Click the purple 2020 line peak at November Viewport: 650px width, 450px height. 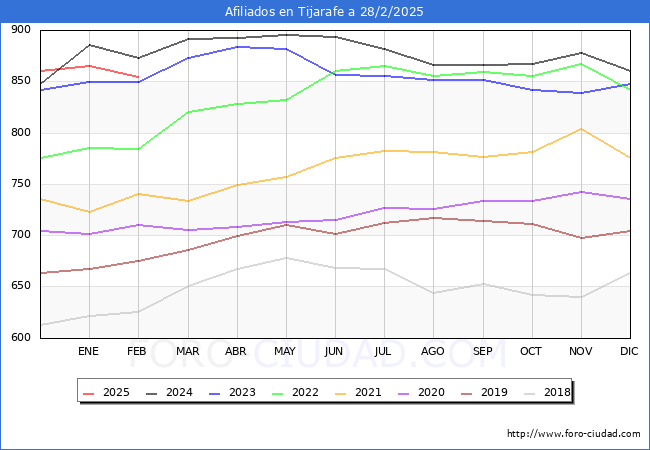click(x=582, y=192)
